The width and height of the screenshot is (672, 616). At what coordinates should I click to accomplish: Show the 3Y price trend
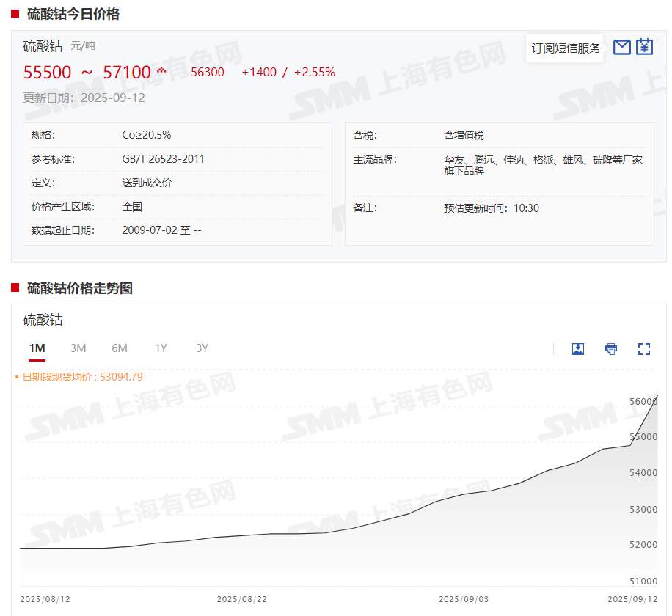tap(202, 348)
